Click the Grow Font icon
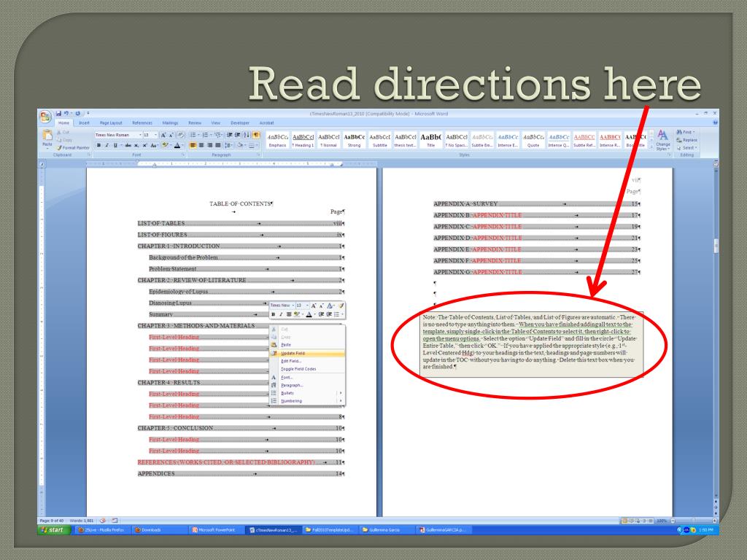Screen dimensions: 747x560 point(163,135)
